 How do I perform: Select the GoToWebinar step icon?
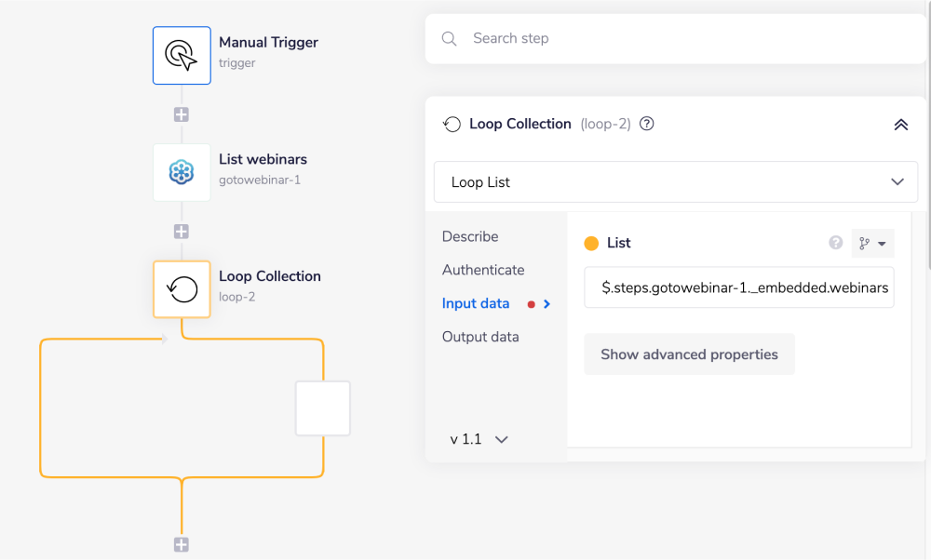point(182,172)
